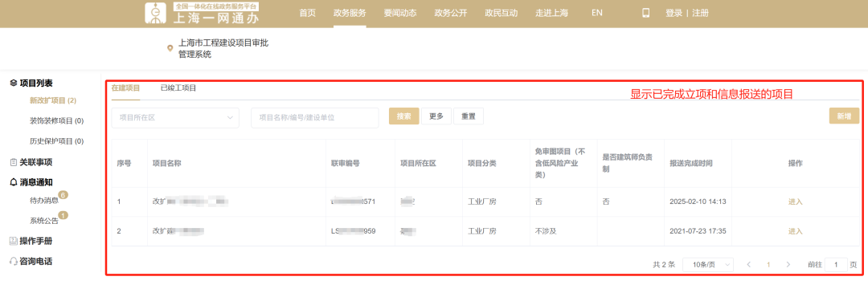This screenshot has width=868, height=301.
Task: Open 政务公开 in top navigation
Action: pos(451,13)
